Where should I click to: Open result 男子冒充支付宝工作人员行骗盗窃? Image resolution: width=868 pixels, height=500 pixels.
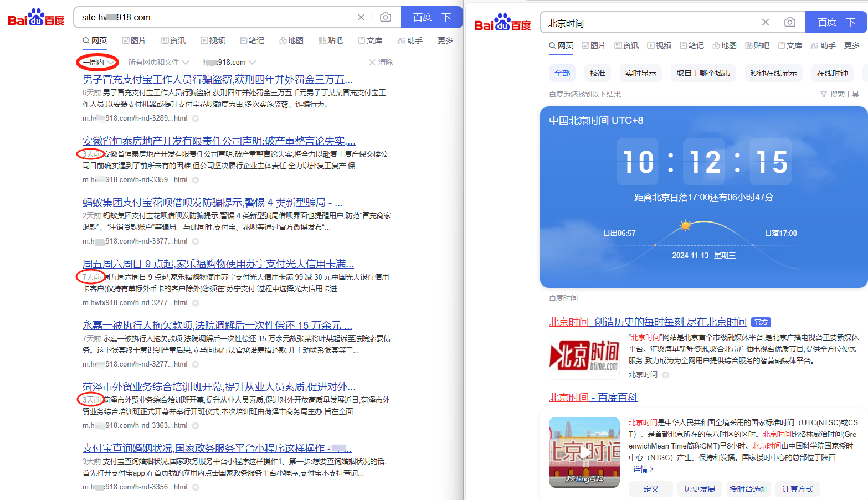[218, 79]
